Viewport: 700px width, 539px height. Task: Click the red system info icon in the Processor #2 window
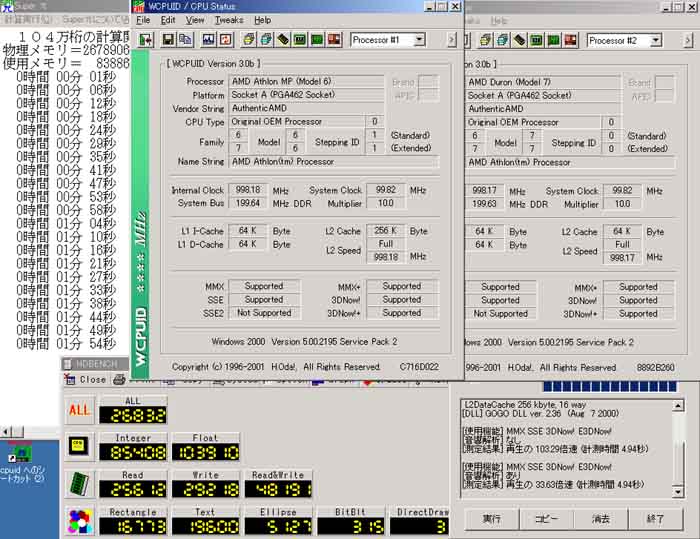pyautogui.click(x=571, y=40)
